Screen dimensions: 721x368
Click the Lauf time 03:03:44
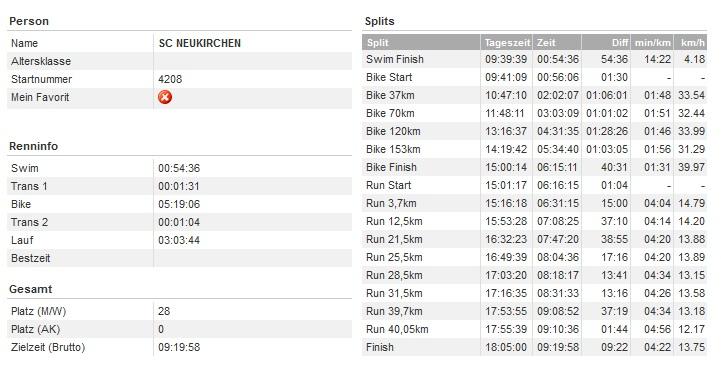click(x=179, y=240)
